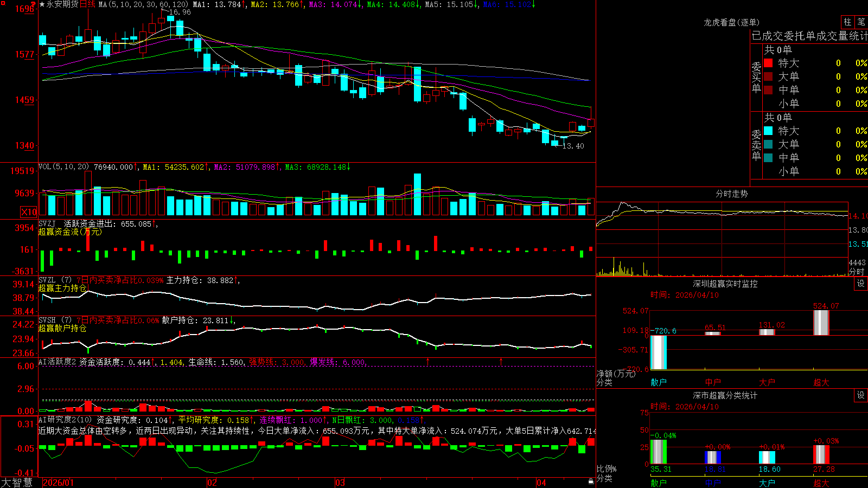This screenshot has height=488, width=868.
Task: Click the star icon beside 永安期货
Action: point(42,4)
